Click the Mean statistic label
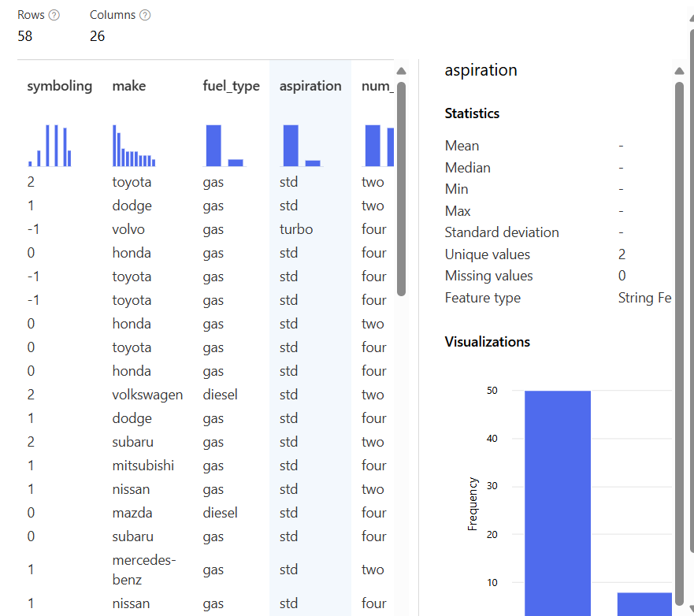694x616 pixels. point(462,146)
